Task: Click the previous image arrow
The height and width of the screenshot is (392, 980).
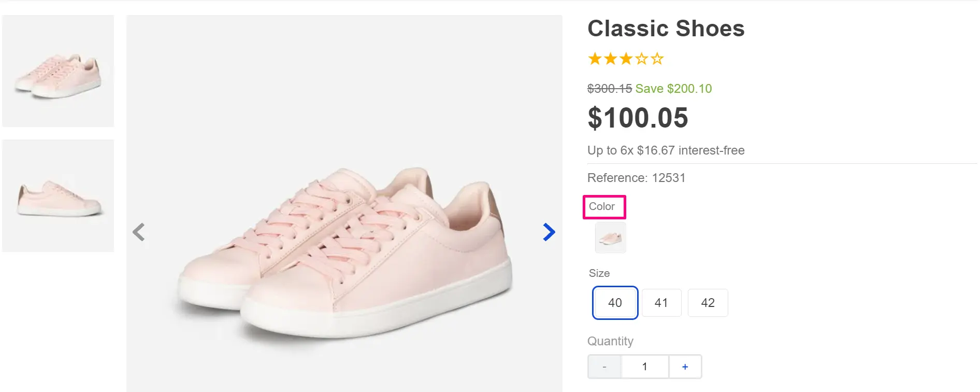Action: click(x=139, y=232)
